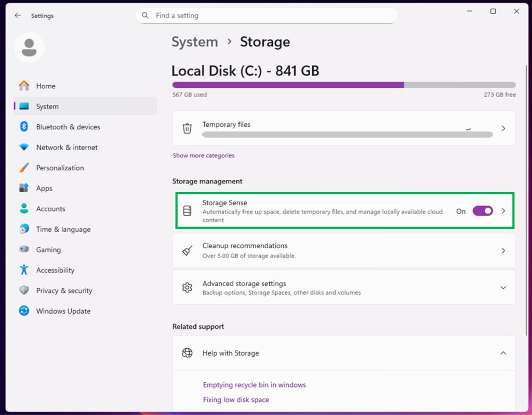Open Advanced storage settings gear icon
Viewport: 532px width, 415px height.
pos(187,287)
